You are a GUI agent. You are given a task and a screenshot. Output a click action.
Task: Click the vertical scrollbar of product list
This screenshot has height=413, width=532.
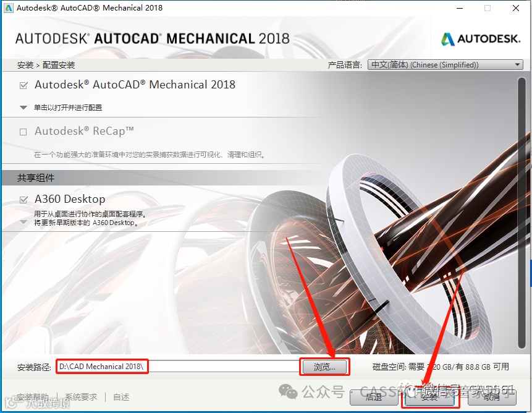click(521, 213)
